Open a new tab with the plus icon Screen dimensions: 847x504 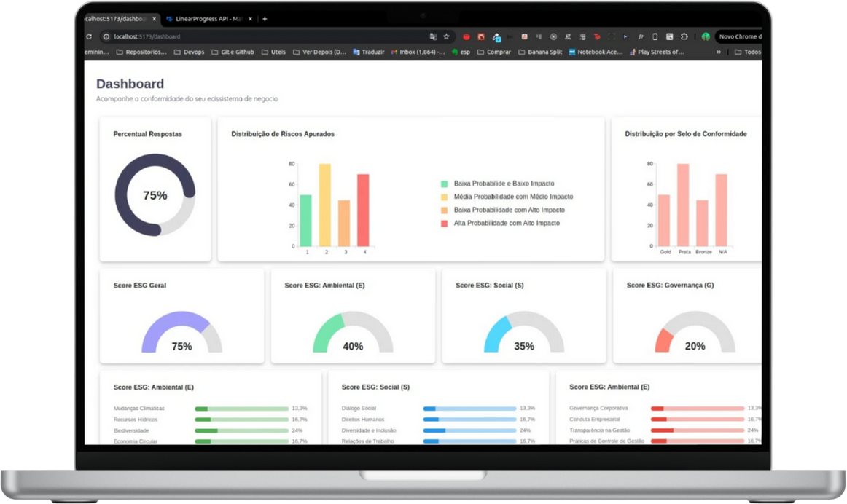[x=265, y=19]
